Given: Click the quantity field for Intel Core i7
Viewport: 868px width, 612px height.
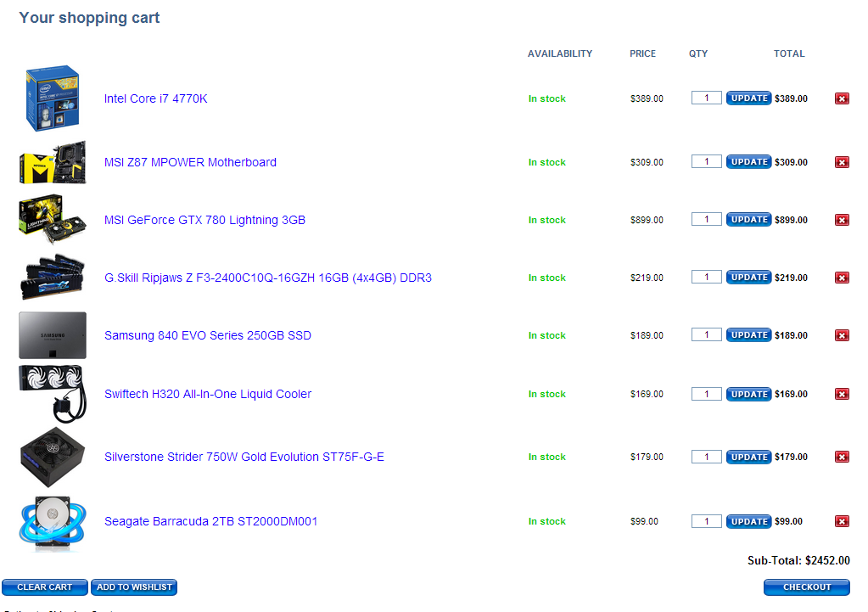Looking at the screenshot, I should [x=706, y=98].
